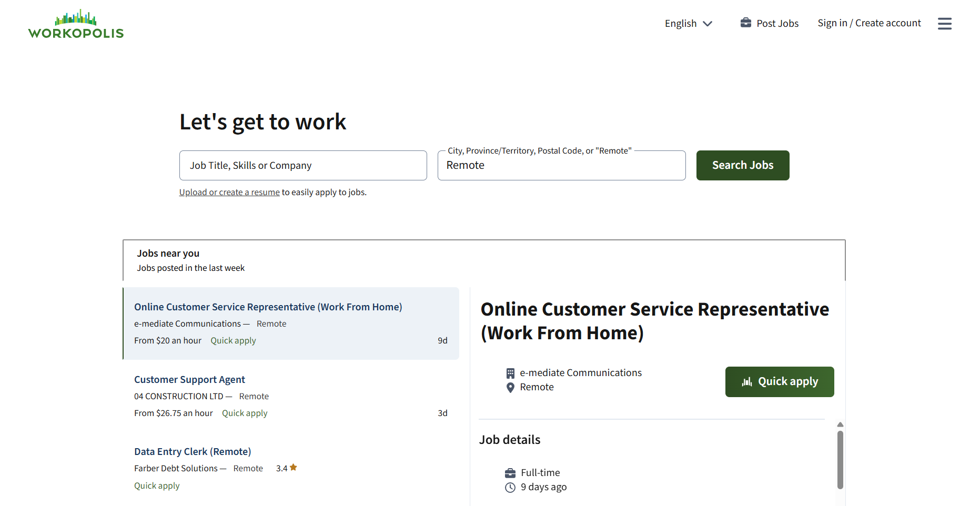Viewport: 980px width, 506px height.
Task: Click the job details scrollbar thumb
Action: 840,460
